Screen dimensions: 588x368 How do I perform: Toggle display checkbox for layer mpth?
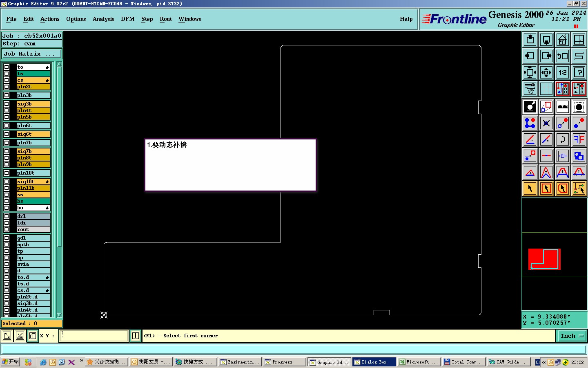coord(7,245)
